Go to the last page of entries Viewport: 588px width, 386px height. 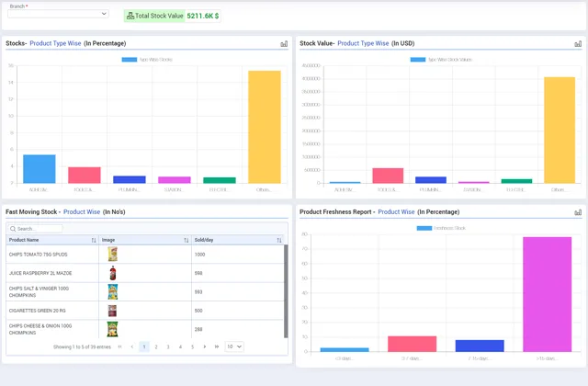[x=217, y=346]
